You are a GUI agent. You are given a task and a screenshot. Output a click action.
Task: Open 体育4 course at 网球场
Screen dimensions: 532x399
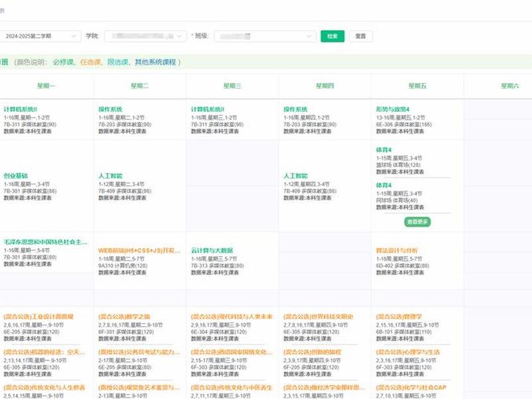point(384,186)
